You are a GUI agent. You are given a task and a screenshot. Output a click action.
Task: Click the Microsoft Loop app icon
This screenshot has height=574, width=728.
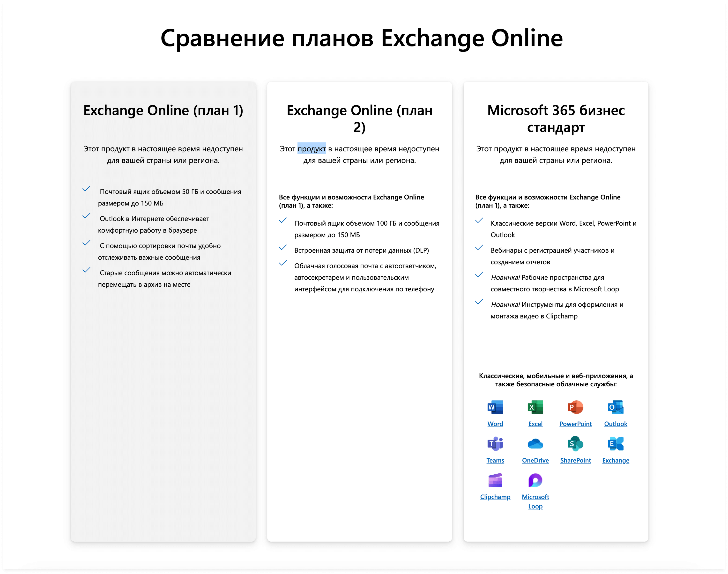(x=535, y=480)
